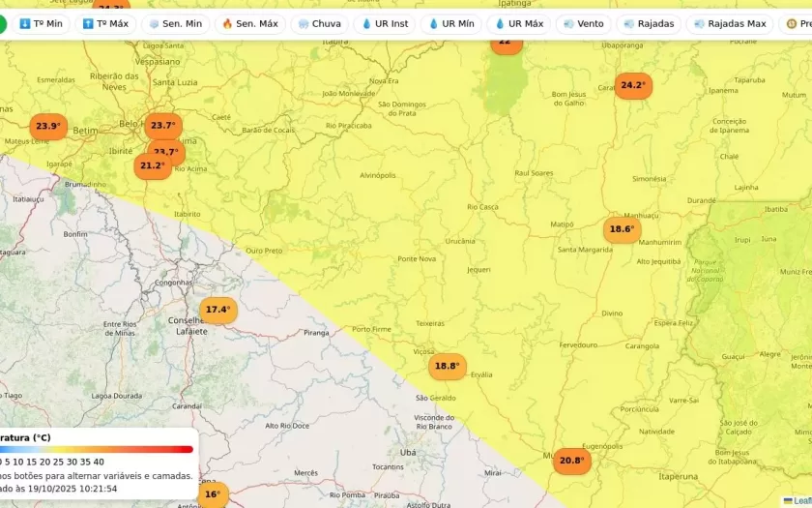Click the 18.8° marker near Viçosa

coord(447,366)
